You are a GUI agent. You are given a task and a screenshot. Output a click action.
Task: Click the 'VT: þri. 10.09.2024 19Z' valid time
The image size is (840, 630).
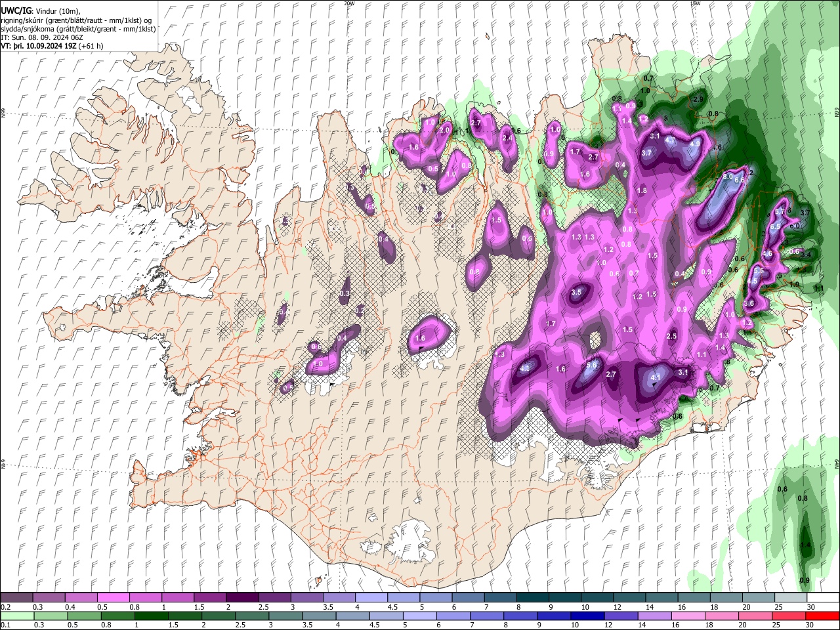39,47
